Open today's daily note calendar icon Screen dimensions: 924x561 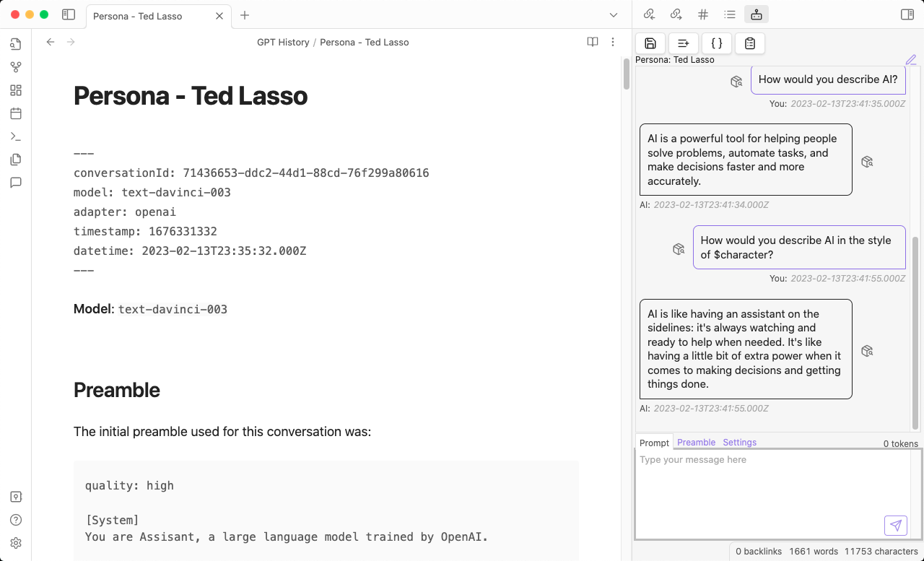(16, 113)
